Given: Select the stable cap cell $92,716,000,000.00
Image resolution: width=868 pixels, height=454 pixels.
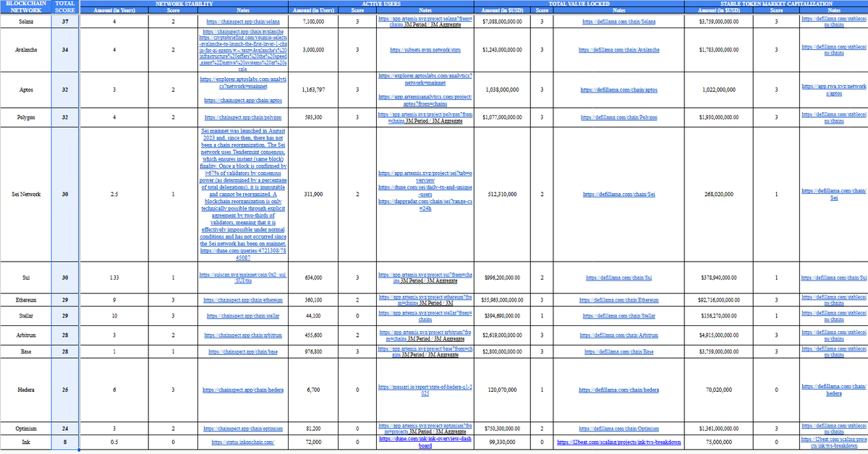Looking at the screenshot, I should pos(719,299).
